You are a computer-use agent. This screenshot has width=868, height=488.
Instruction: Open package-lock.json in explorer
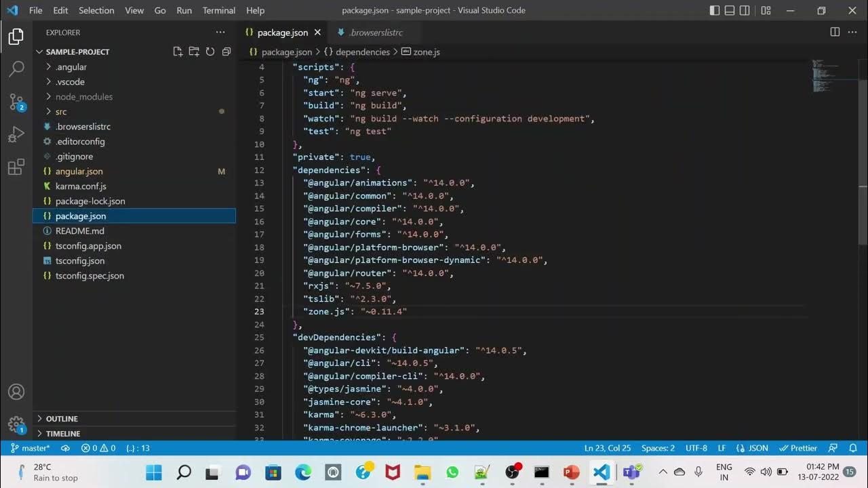(134, 201)
